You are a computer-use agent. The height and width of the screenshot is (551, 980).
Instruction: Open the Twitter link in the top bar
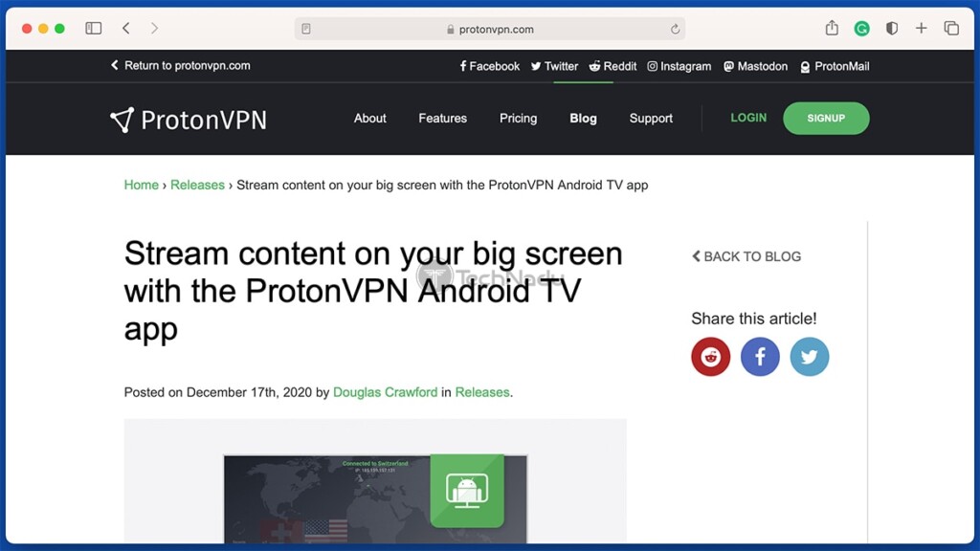coord(554,66)
